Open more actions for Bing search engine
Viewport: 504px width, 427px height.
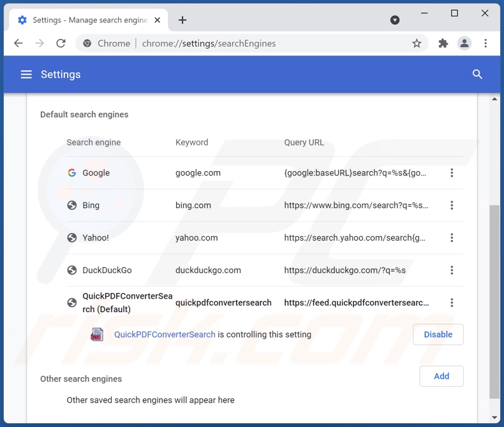[452, 206]
